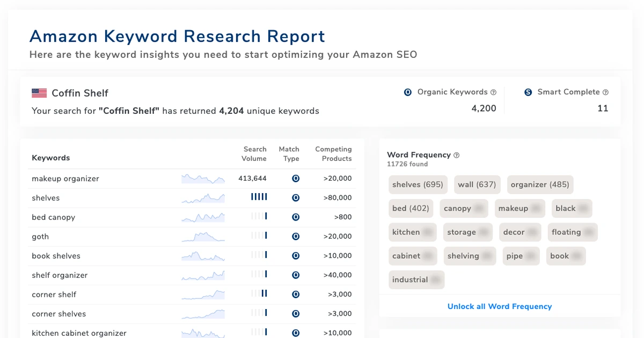Viewport: 644px width, 338px height.
Task: Click search volume bars for shelf organizer
Action: (x=259, y=275)
